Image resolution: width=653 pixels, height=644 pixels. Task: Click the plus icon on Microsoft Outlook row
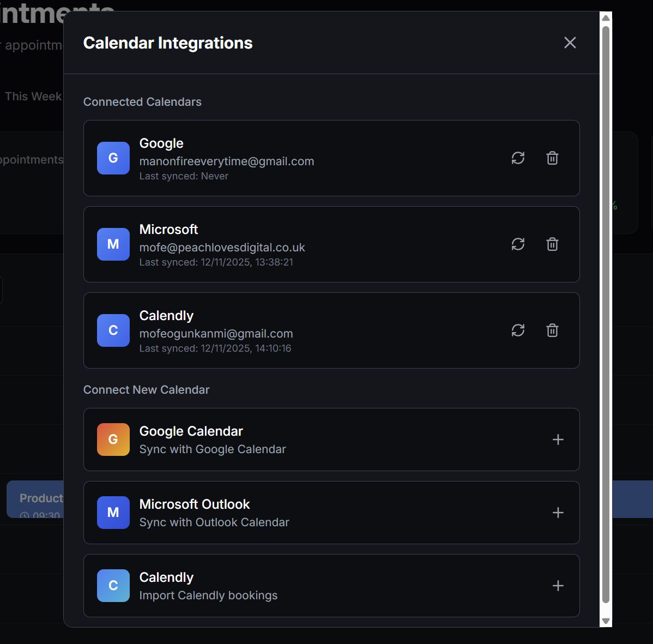point(558,513)
